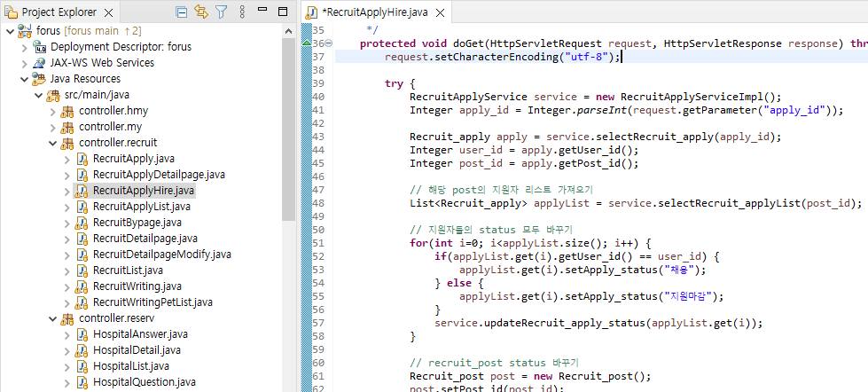Click the RecruitList.java file icon

pos(82,270)
